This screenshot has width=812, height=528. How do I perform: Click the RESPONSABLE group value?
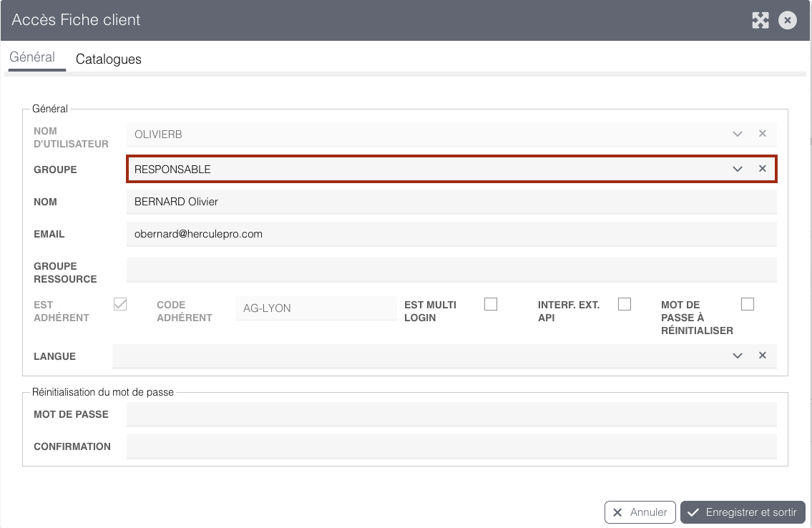[172, 170]
